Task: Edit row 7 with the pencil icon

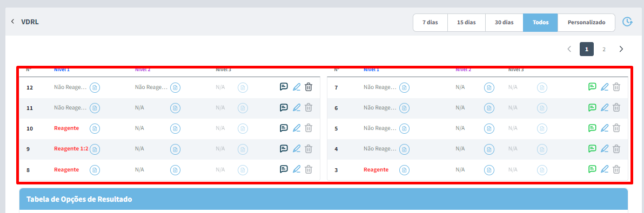Action: (x=605, y=86)
